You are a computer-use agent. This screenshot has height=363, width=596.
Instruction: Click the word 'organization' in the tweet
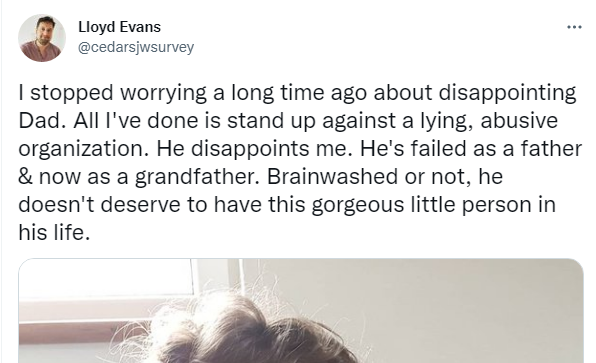tap(84, 149)
